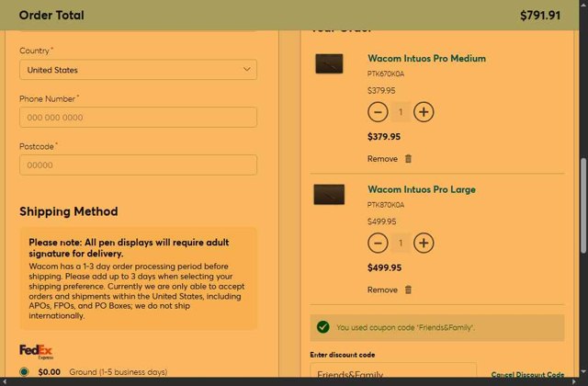The image size is (588, 386).
Task: Click the horizontal scrollbar left arrow
Action: (4, 382)
